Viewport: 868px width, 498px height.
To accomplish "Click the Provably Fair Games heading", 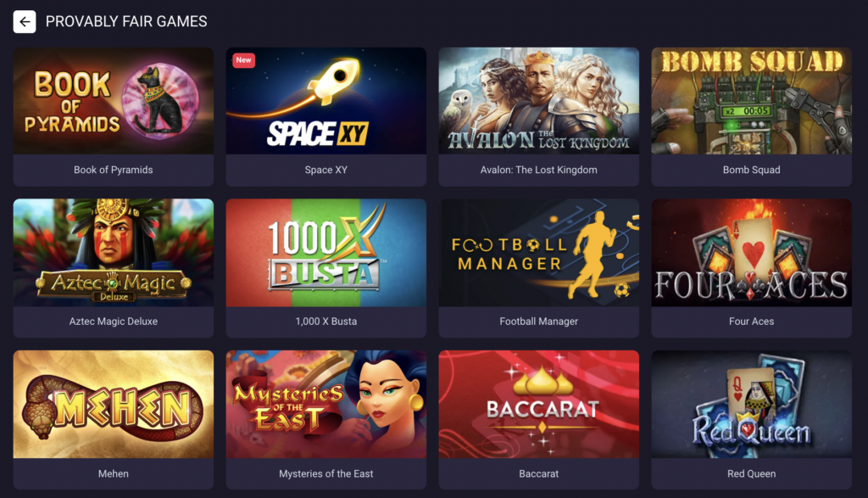I will 126,21.
